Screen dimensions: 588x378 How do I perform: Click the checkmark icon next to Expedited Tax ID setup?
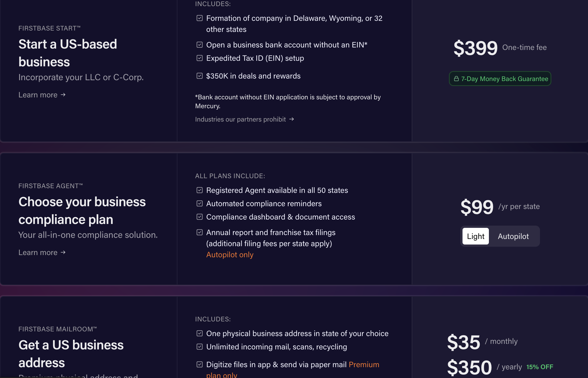point(199,58)
